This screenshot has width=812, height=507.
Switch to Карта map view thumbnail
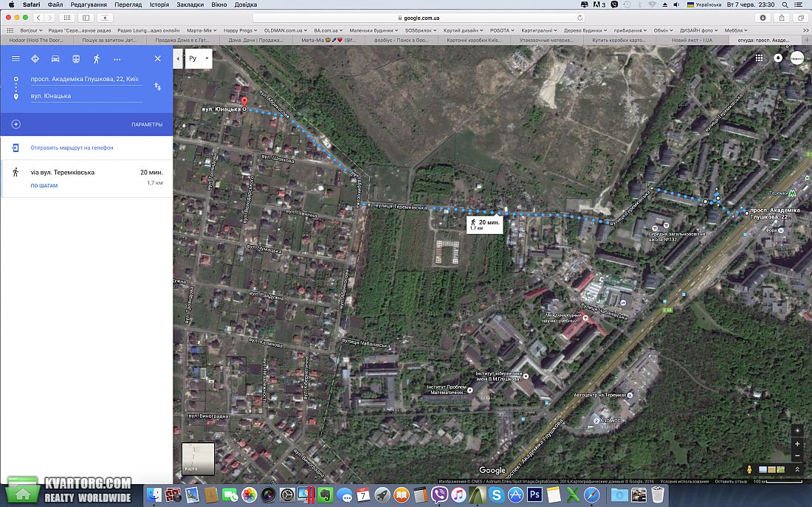coord(199,458)
